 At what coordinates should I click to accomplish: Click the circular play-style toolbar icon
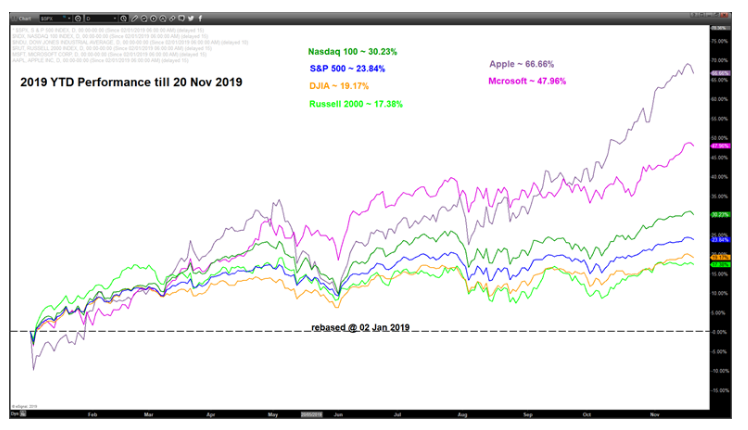(153, 19)
